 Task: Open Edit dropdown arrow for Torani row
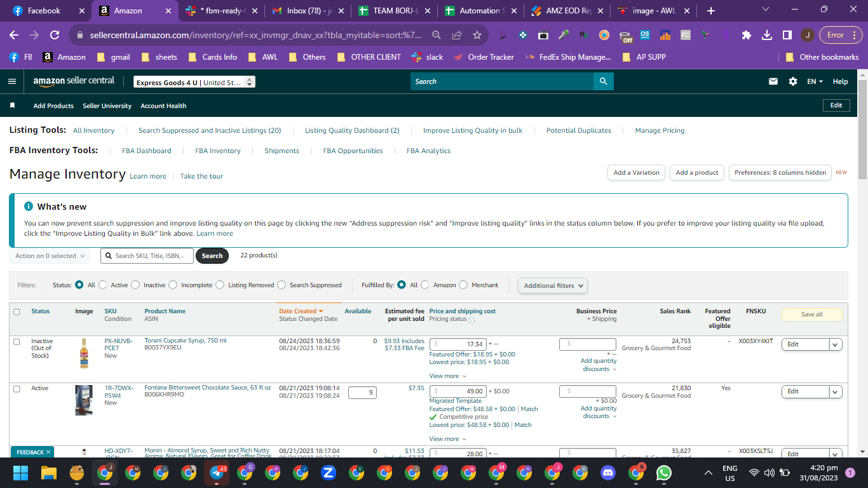tap(836, 344)
